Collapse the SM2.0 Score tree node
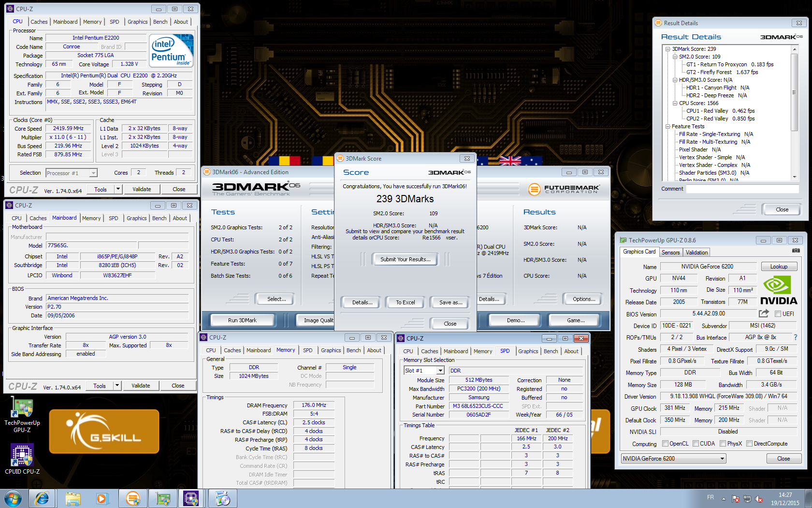The image size is (812, 508). [x=675, y=57]
